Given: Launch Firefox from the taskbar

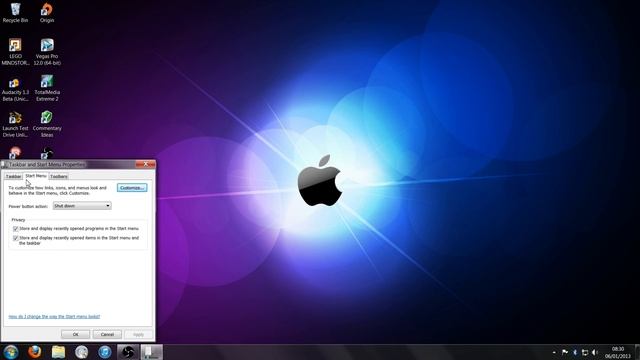Looking at the screenshot, I should pyautogui.click(x=35, y=352).
